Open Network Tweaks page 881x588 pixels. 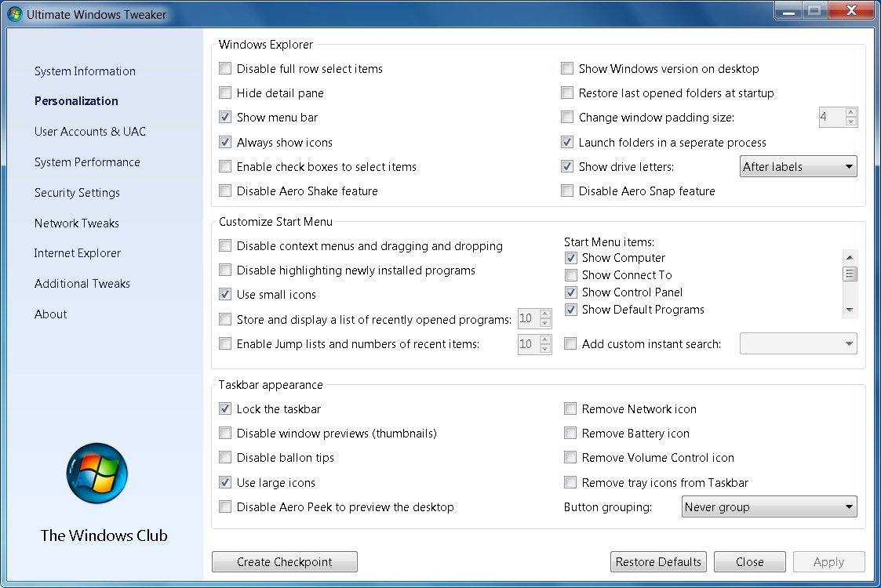76,223
